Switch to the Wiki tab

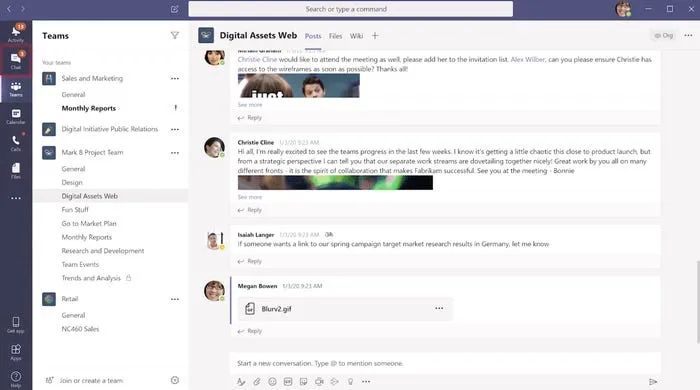(x=356, y=36)
